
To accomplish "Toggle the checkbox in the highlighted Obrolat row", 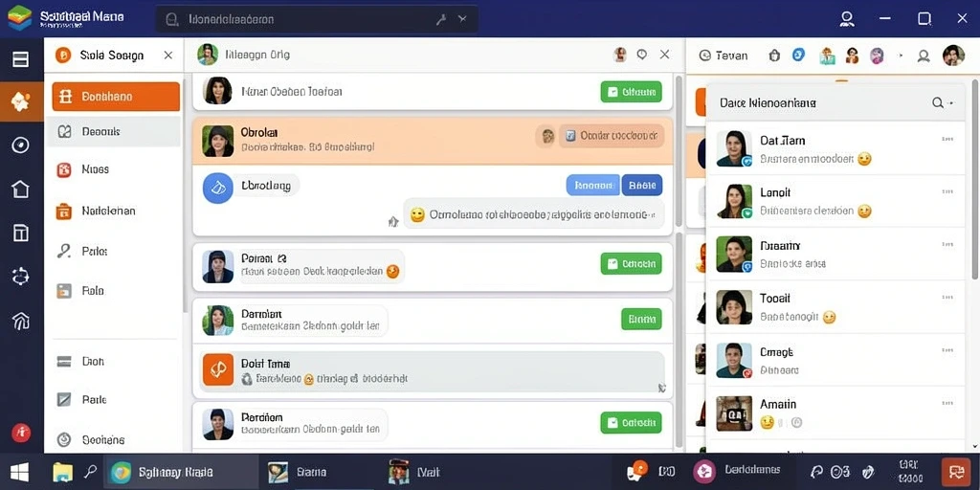I will (570, 135).
